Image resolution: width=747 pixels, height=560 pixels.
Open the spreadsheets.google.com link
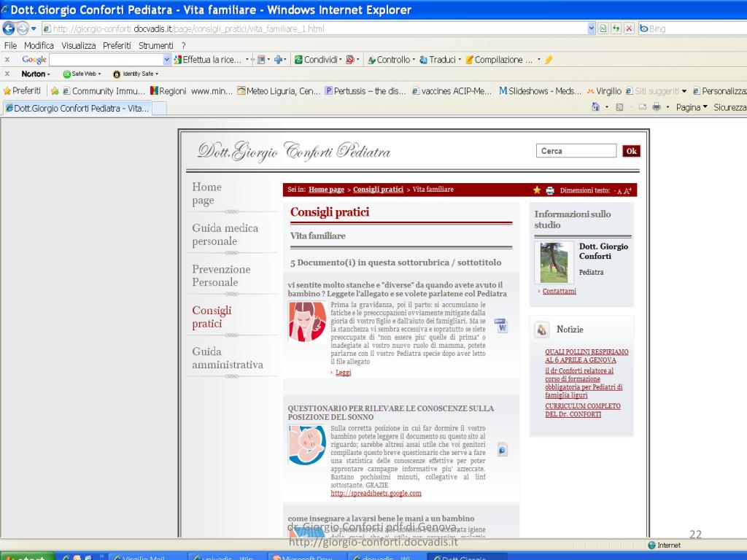(376, 494)
